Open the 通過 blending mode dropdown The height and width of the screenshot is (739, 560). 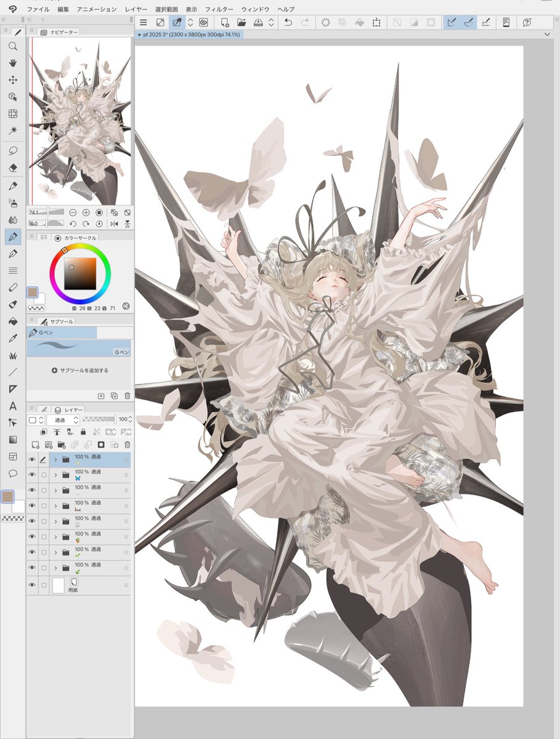click(63, 420)
